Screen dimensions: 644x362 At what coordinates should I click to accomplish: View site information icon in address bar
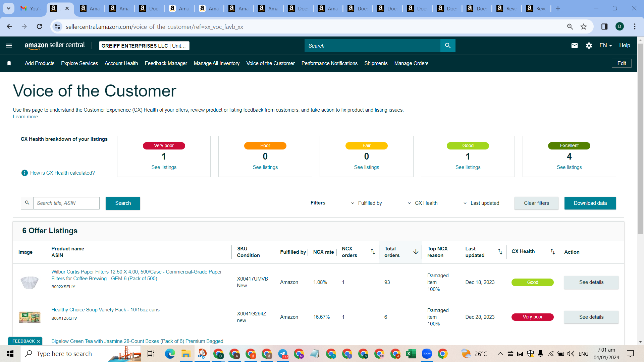pyautogui.click(x=58, y=26)
